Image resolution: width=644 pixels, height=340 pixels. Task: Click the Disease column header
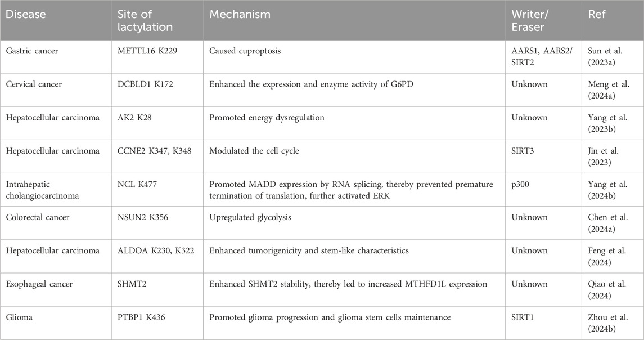point(25,15)
